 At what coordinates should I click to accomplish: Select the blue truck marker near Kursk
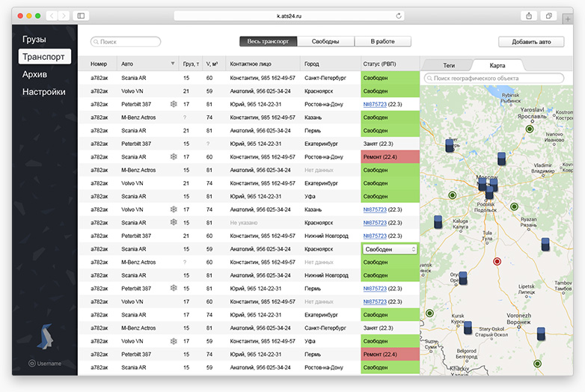[468, 328]
